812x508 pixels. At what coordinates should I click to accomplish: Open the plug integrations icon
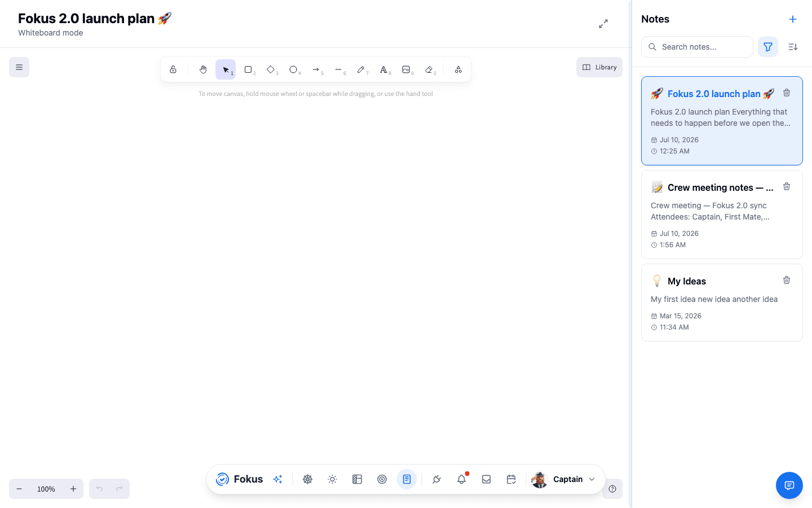(437, 479)
